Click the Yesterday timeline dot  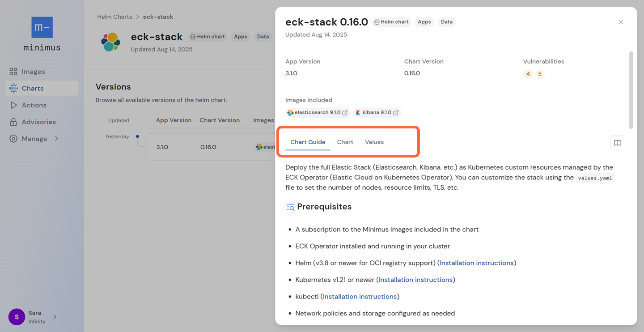coord(137,136)
